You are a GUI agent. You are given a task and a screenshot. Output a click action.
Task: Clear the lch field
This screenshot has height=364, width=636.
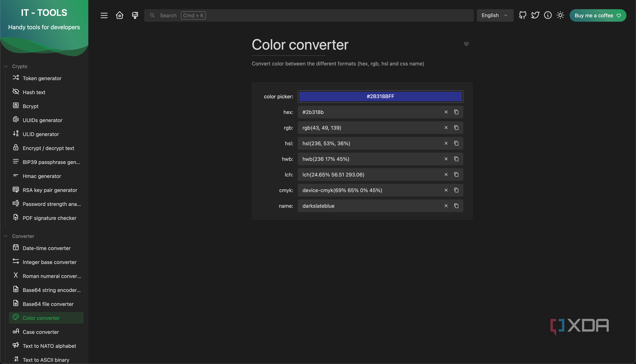pos(446,175)
